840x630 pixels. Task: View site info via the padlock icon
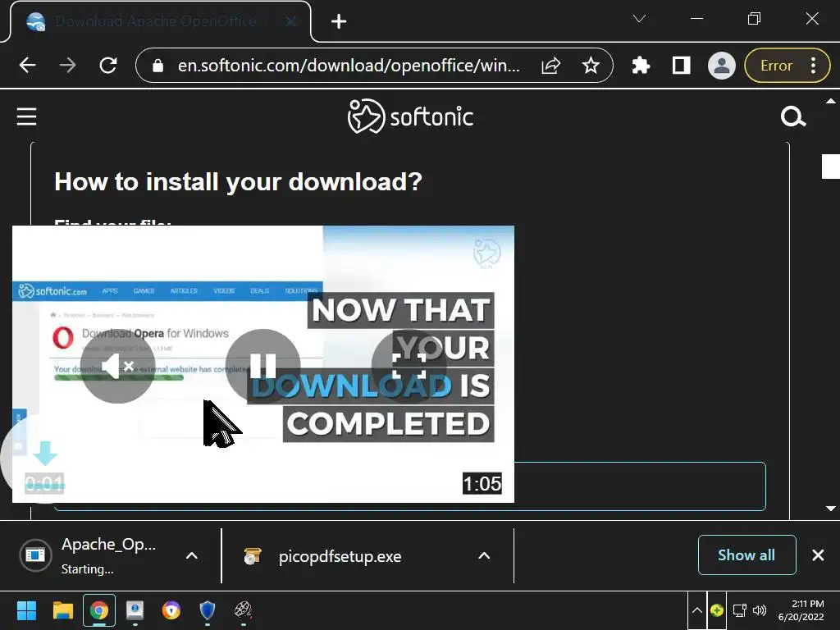click(x=157, y=66)
